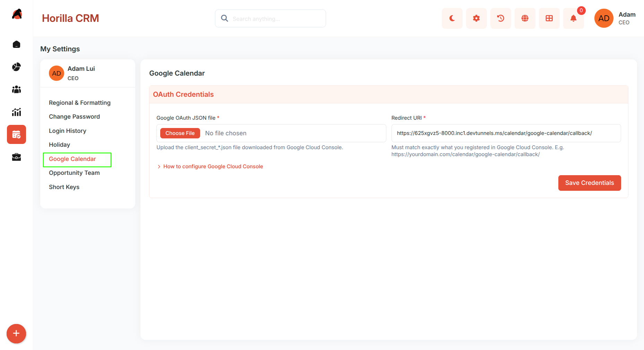
Task: Toggle dark mode with the moon icon
Action: (x=452, y=18)
